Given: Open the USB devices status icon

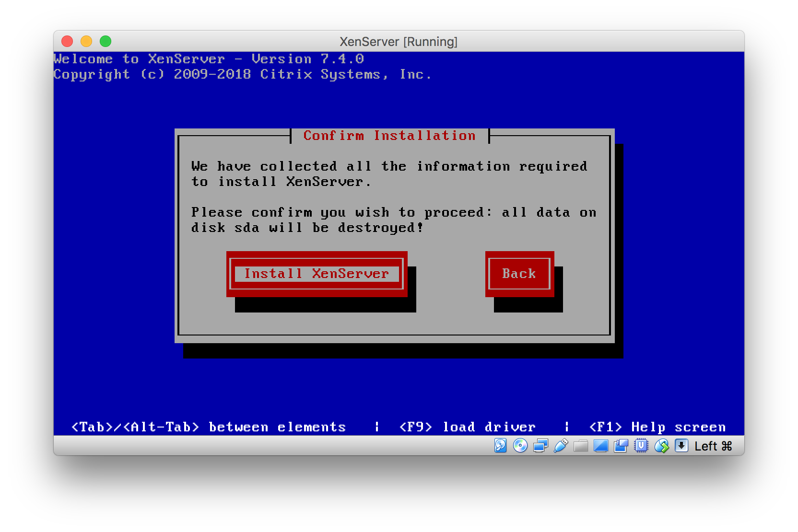Looking at the screenshot, I should click(561, 446).
